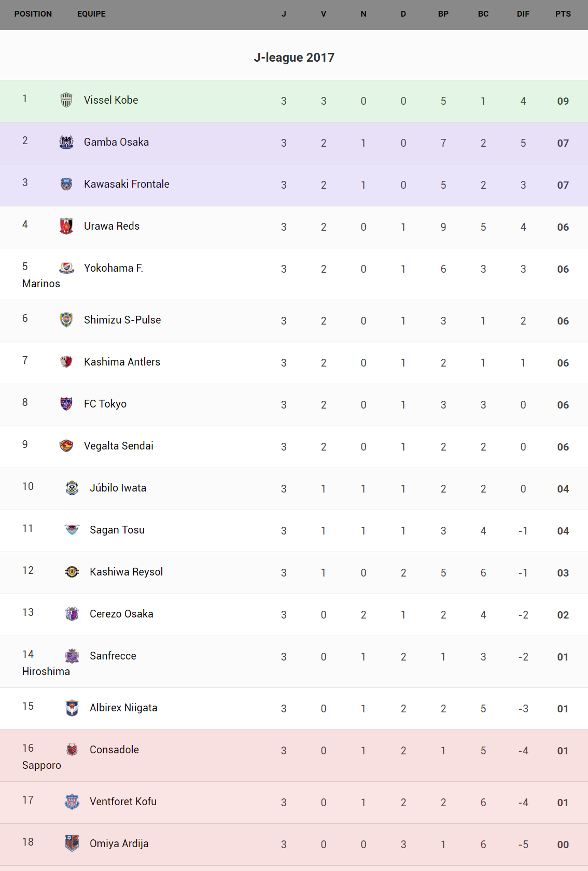Click the EQUIPE column header
The image size is (588, 871).
click(91, 14)
